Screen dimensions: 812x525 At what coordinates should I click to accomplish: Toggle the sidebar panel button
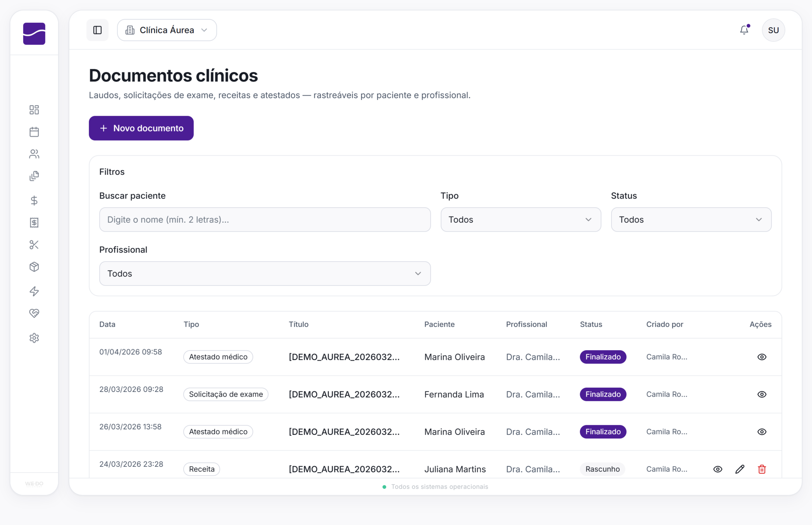tap(97, 30)
